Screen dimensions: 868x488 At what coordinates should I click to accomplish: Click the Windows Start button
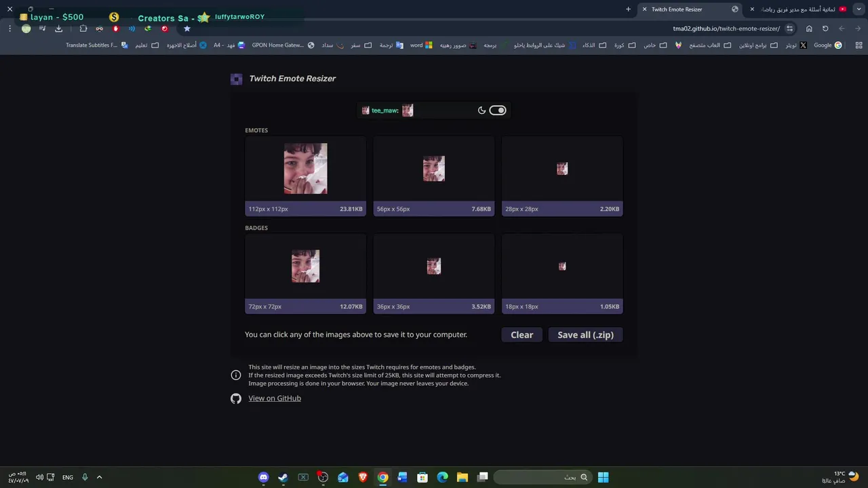pos(603,477)
